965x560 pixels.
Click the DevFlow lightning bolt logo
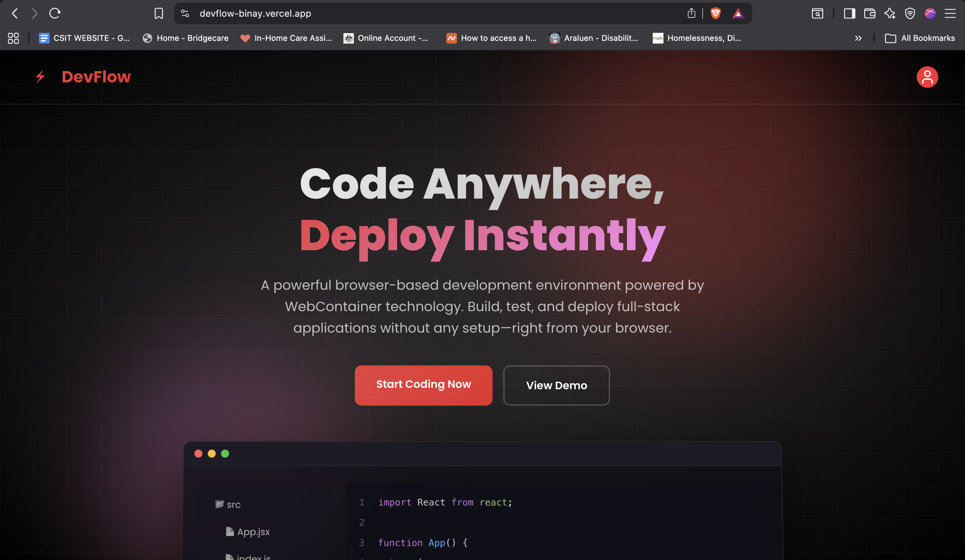click(40, 77)
